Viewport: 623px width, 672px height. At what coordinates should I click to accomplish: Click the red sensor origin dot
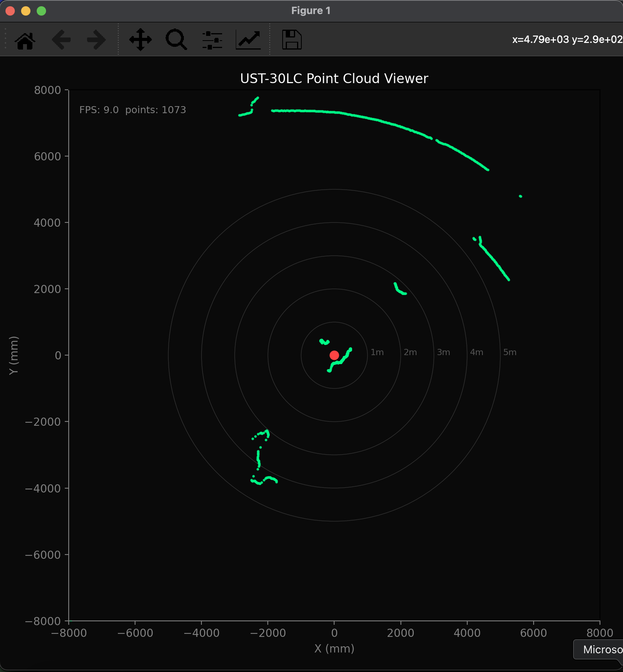tap(334, 355)
